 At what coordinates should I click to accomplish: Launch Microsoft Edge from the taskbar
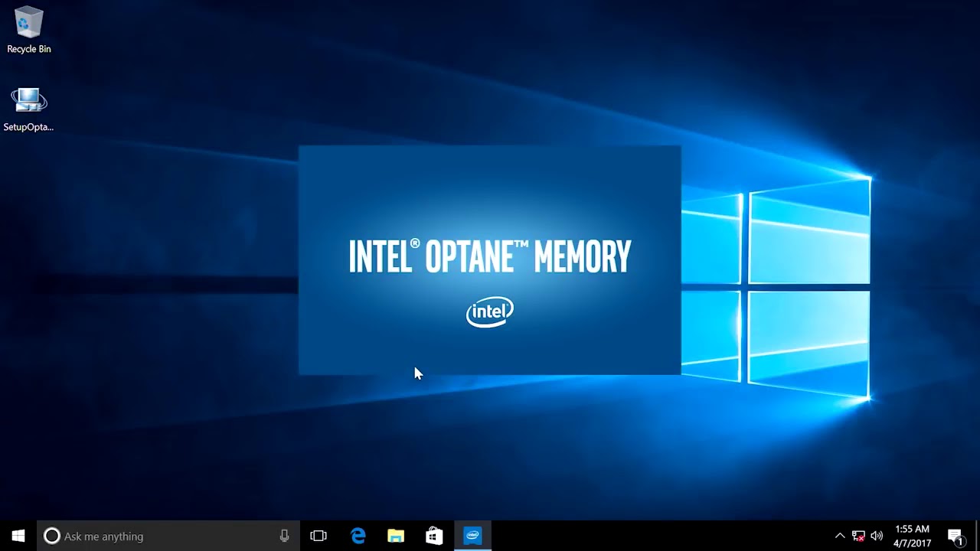(x=358, y=536)
